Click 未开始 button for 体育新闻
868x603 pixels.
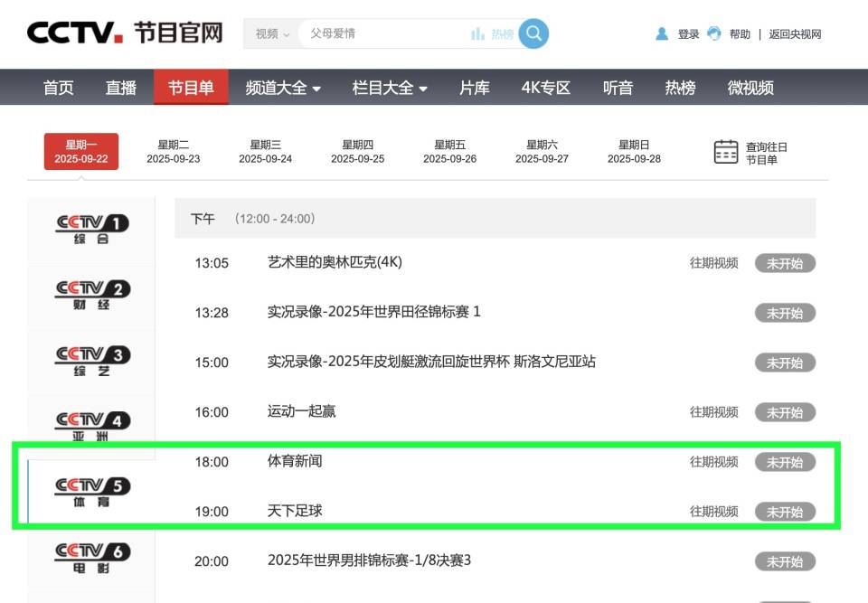click(785, 462)
